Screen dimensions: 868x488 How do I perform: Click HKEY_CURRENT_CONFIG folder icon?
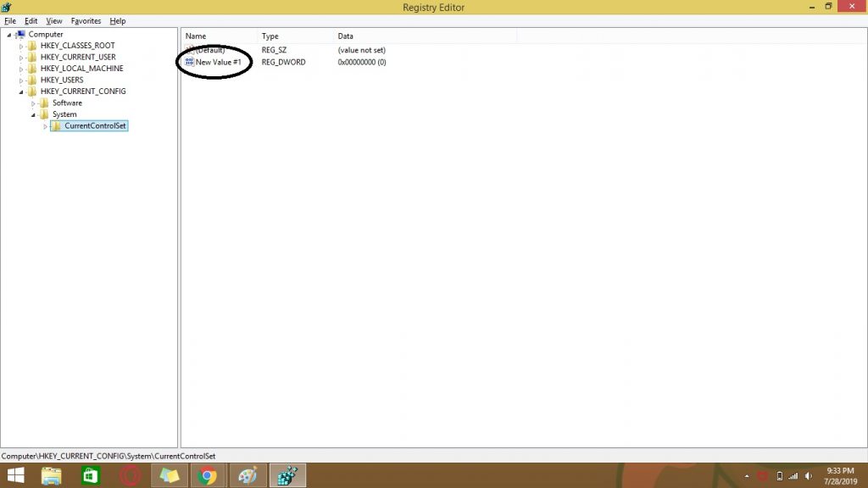pyautogui.click(x=32, y=91)
